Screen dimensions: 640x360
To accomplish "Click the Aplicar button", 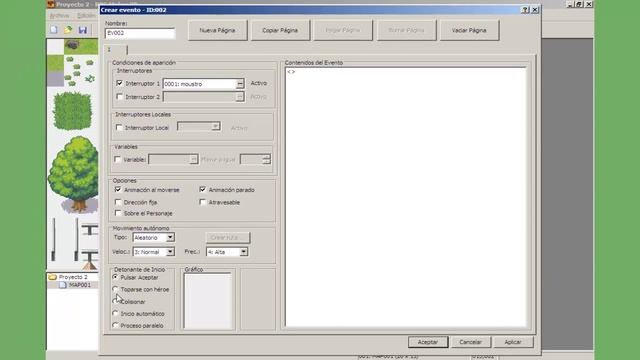I will (513, 342).
